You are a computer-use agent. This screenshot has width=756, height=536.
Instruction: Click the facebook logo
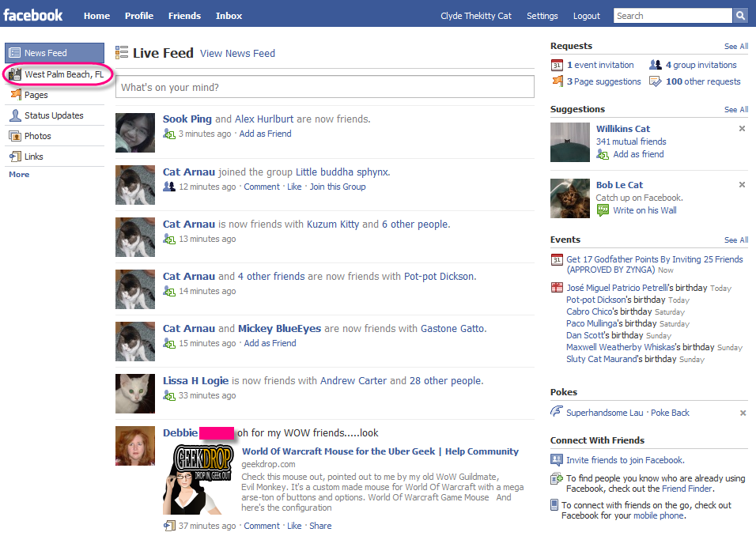pos(32,15)
